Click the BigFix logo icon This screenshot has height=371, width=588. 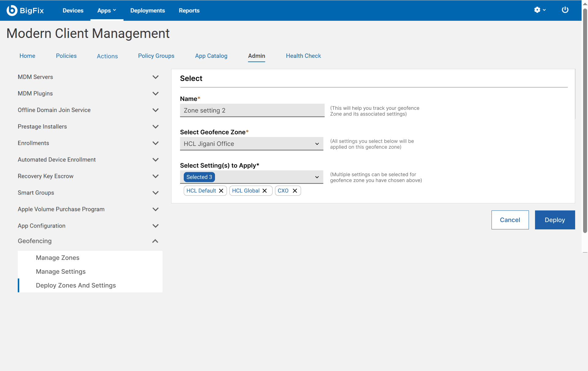click(x=12, y=10)
